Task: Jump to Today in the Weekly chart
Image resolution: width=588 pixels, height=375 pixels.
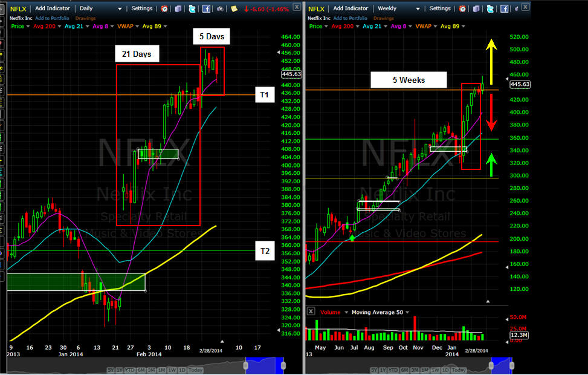Action: 459,370
